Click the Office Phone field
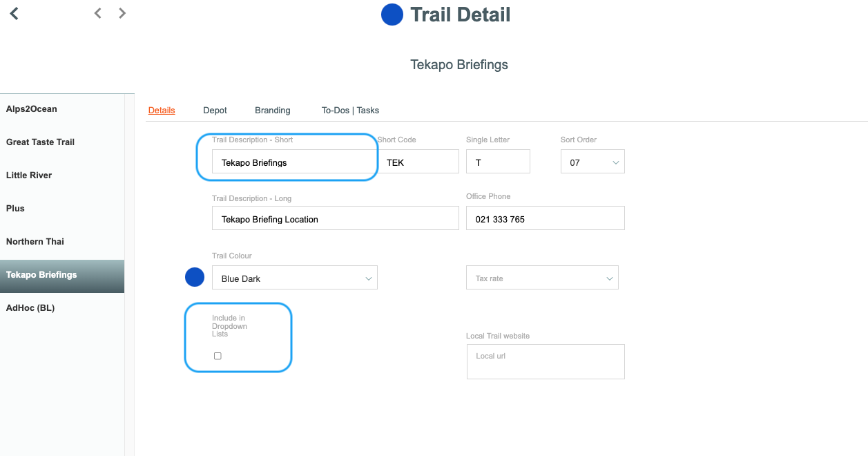 (x=545, y=218)
